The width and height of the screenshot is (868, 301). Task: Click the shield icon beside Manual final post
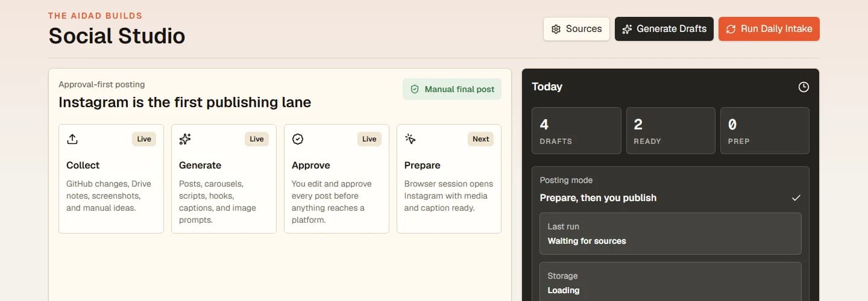(x=415, y=89)
